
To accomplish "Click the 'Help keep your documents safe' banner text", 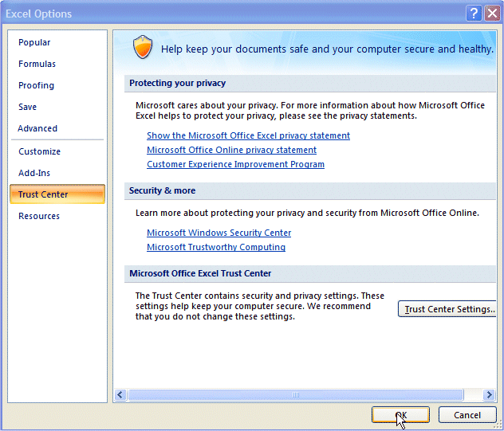I will (x=327, y=49).
